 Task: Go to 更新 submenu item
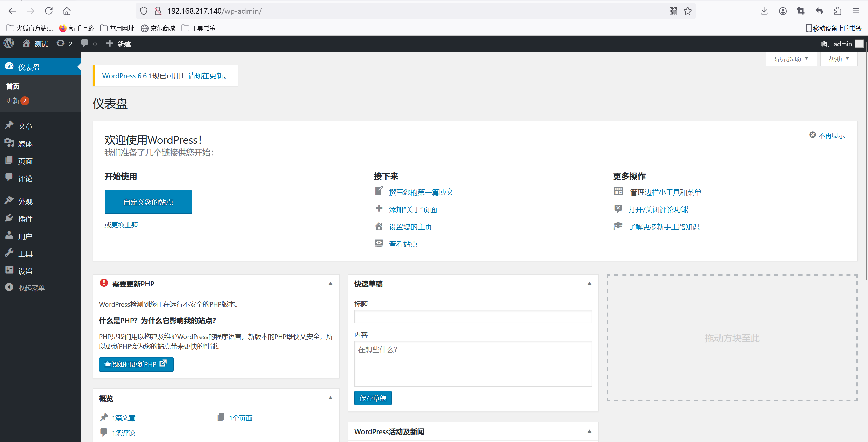coord(13,101)
